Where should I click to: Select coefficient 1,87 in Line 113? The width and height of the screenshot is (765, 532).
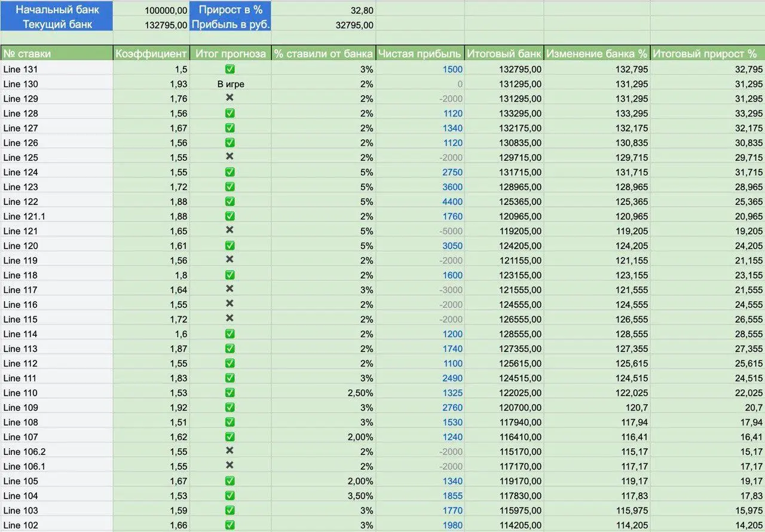[x=178, y=349]
